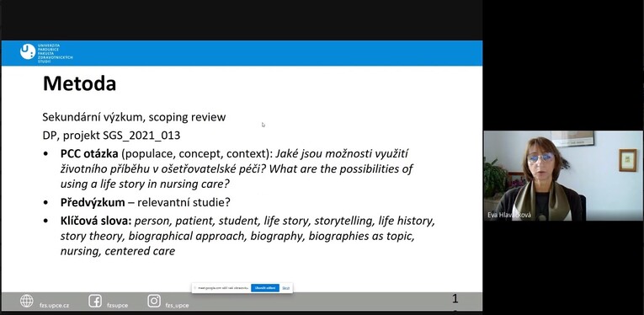Select Eva Hlaváčková's webcam video tile
Viewport: 644px width, 315px height.
coord(563,176)
